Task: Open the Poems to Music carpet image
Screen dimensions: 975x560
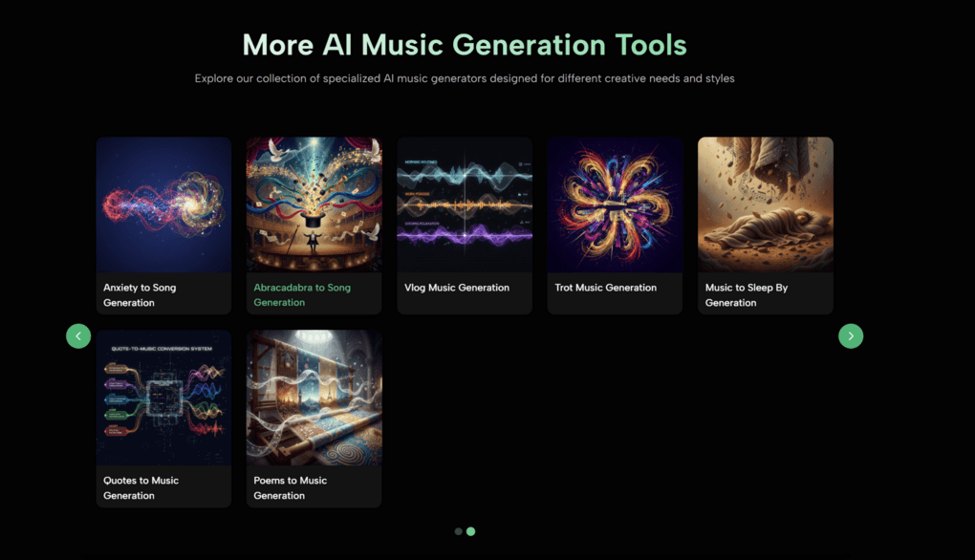Action: pyautogui.click(x=314, y=398)
